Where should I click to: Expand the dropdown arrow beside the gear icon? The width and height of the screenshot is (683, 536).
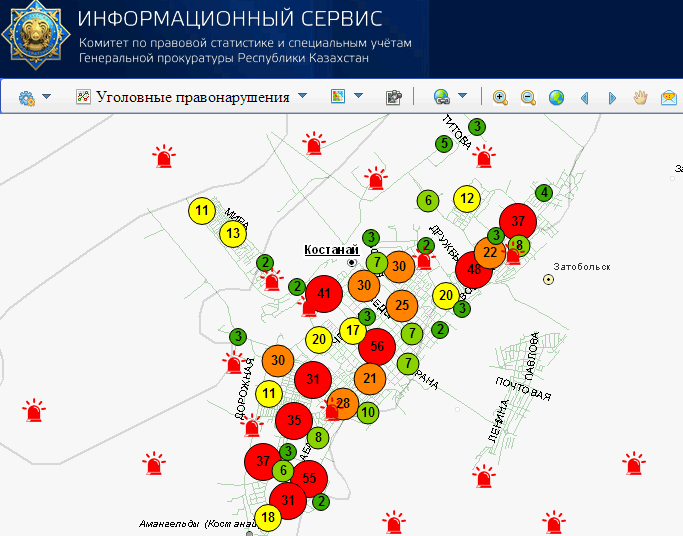[46, 96]
